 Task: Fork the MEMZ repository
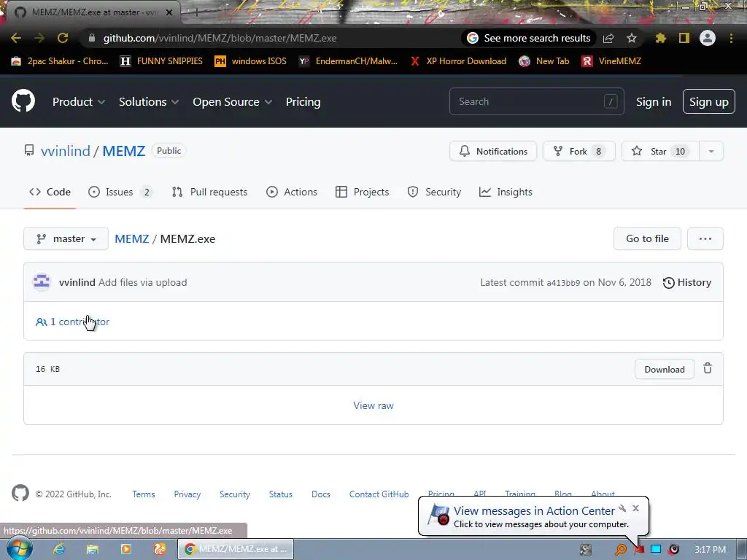click(x=578, y=152)
